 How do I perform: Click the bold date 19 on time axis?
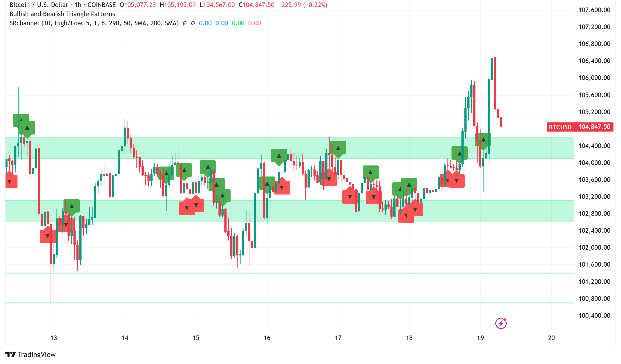tap(480, 338)
